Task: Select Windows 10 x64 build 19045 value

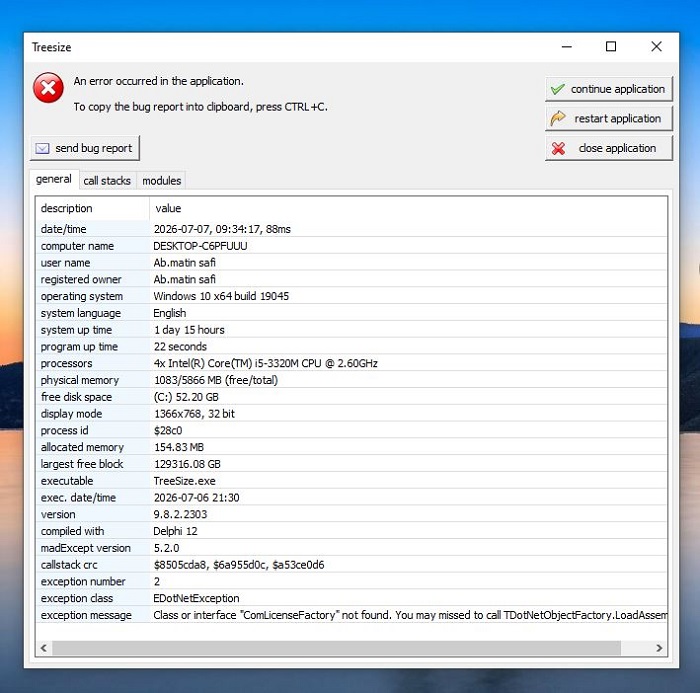Action: [221, 296]
